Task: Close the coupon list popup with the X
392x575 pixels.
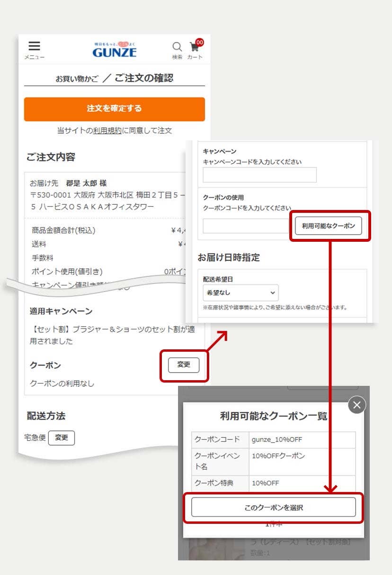Action: pyautogui.click(x=356, y=405)
